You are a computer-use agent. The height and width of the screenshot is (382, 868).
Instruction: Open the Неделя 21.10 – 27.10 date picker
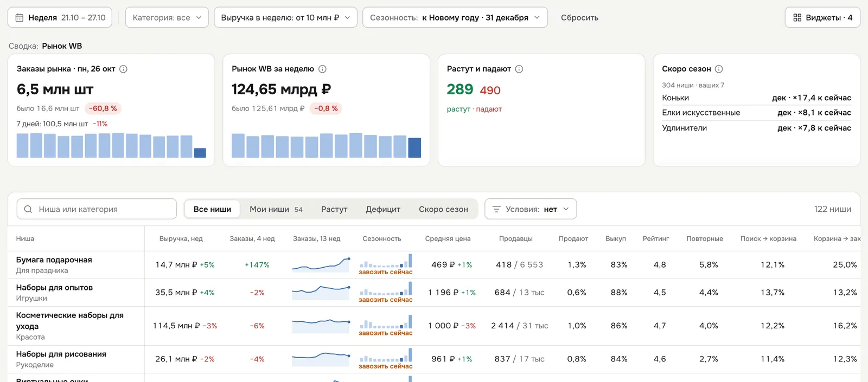(x=60, y=17)
